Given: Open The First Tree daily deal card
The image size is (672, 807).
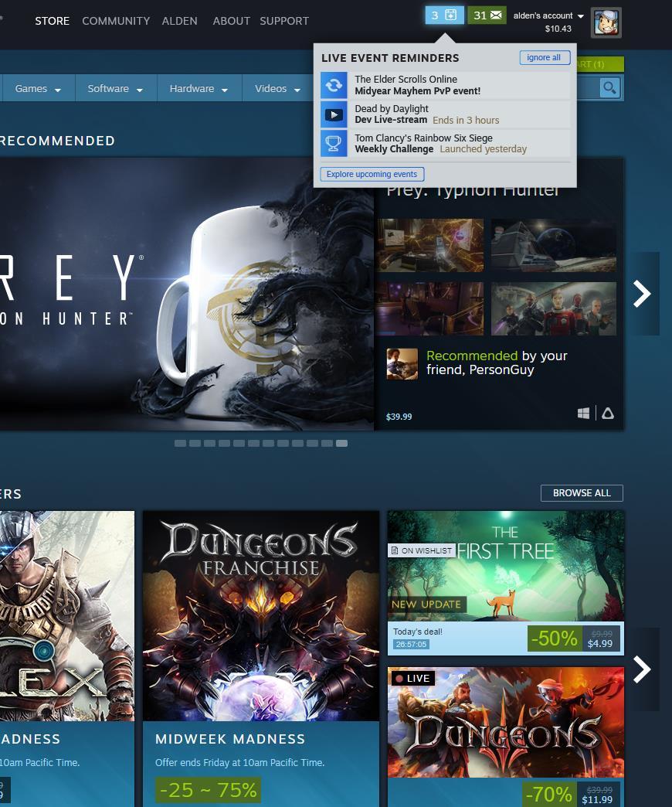Looking at the screenshot, I should pos(506,583).
